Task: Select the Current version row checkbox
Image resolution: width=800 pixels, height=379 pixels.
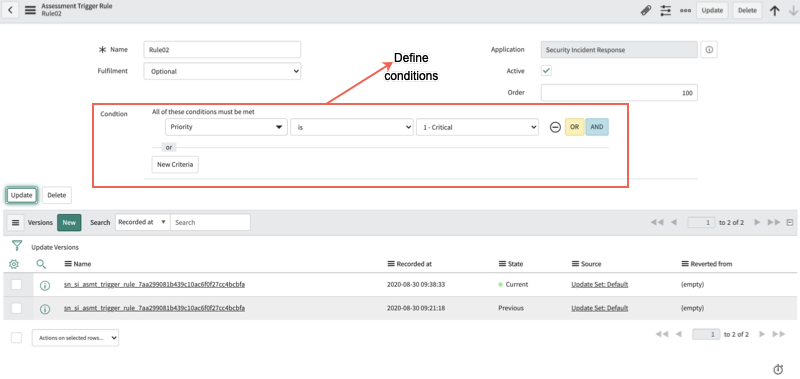Action: click(x=16, y=285)
